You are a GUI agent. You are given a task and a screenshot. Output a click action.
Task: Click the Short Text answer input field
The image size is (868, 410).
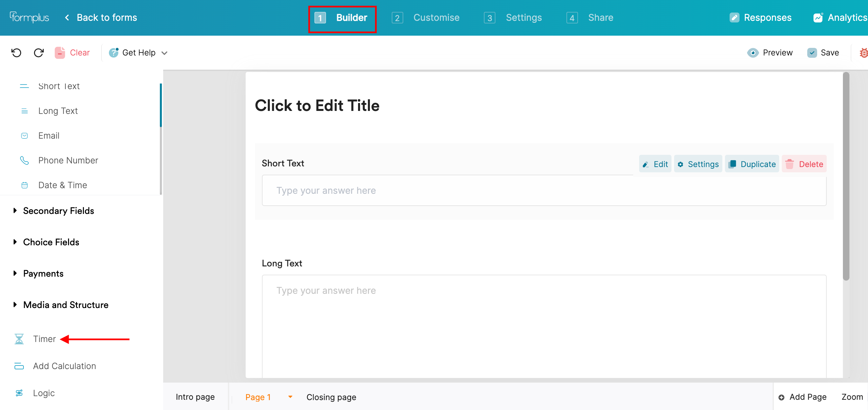click(x=544, y=191)
